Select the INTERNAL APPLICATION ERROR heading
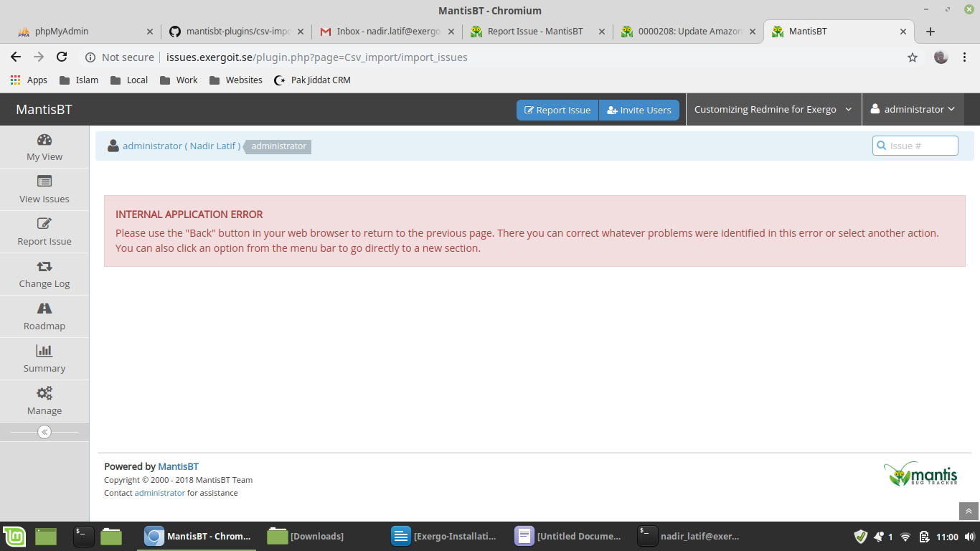 pyautogui.click(x=189, y=215)
